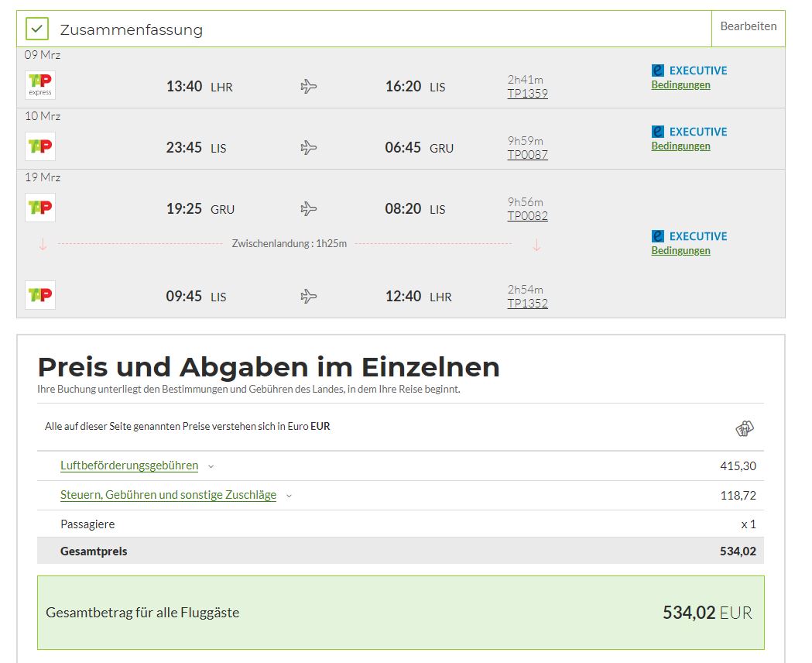Click the Zusammenfassung heading
This screenshot has width=812, height=663.
[x=132, y=30]
